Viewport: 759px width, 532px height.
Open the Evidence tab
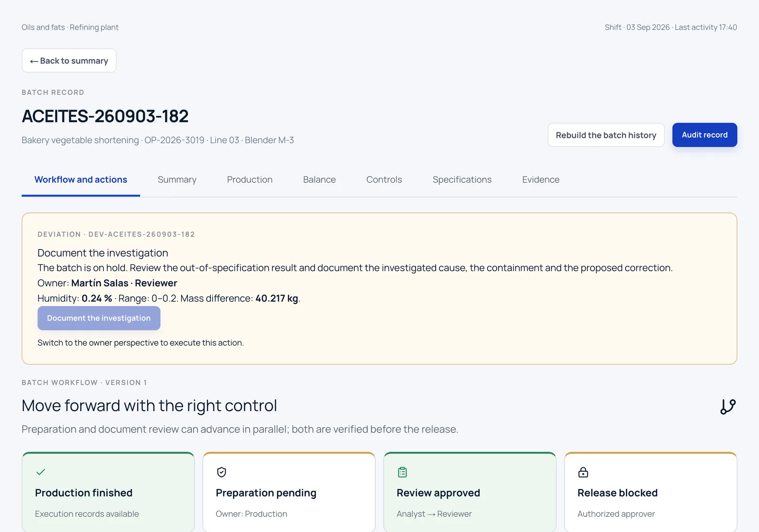pos(541,180)
